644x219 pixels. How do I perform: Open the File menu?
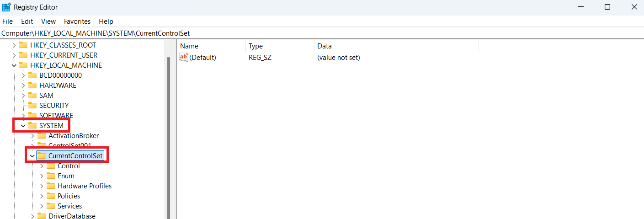[7, 21]
